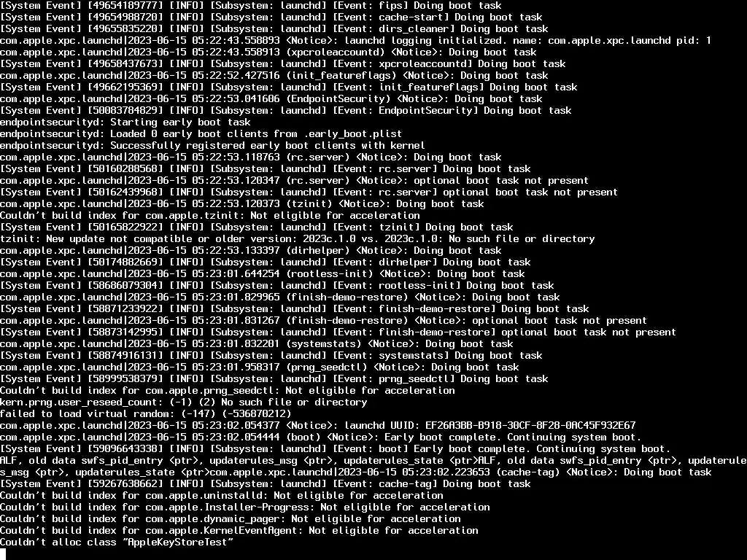Click the tzinit "New update not compatible" line
This screenshot has width=747, height=560.
tap(298, 238)
